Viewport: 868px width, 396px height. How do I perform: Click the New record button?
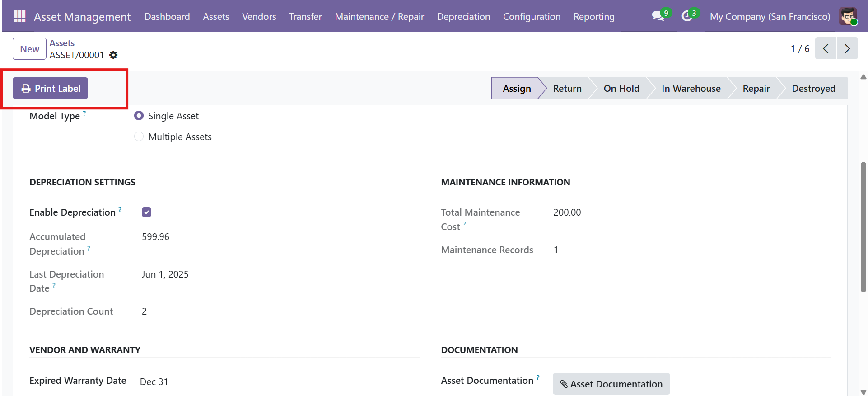[x=29, y=49]
